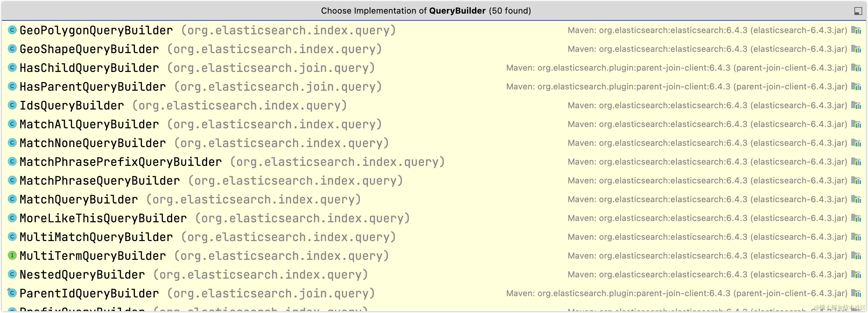The image size is (868, 313).
Task: Select ParentIdQueryBuilder implementation
Action: click(434, 293)
